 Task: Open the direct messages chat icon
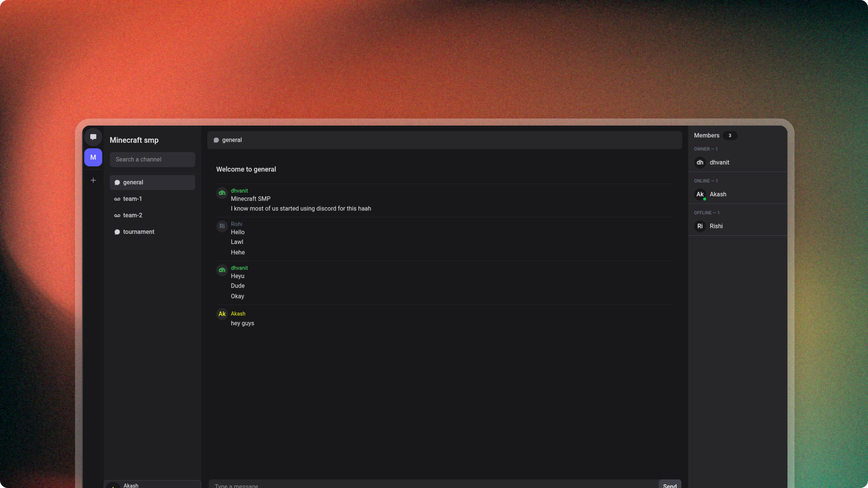click(x=93, y=137)
